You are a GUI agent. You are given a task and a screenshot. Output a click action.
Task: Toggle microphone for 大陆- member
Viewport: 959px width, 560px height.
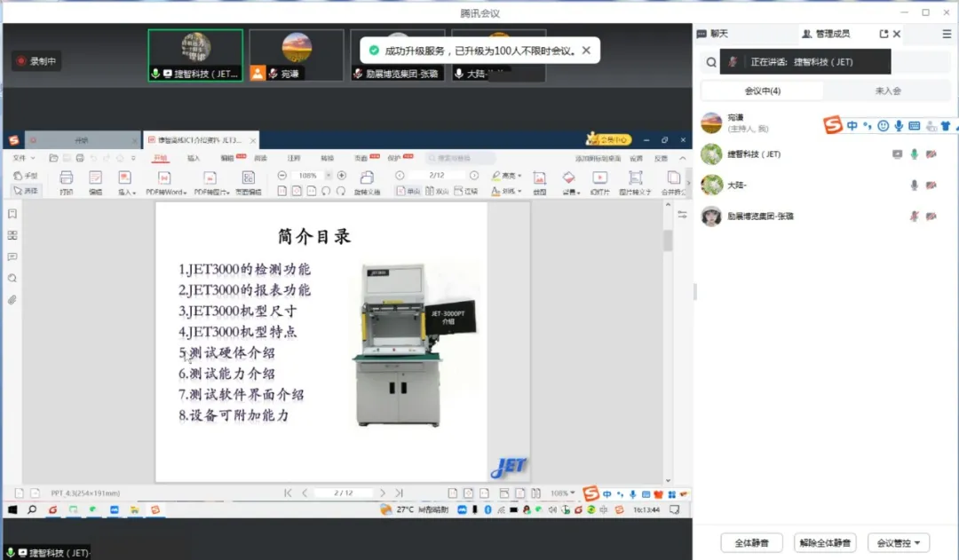click(x=915, y=185)
